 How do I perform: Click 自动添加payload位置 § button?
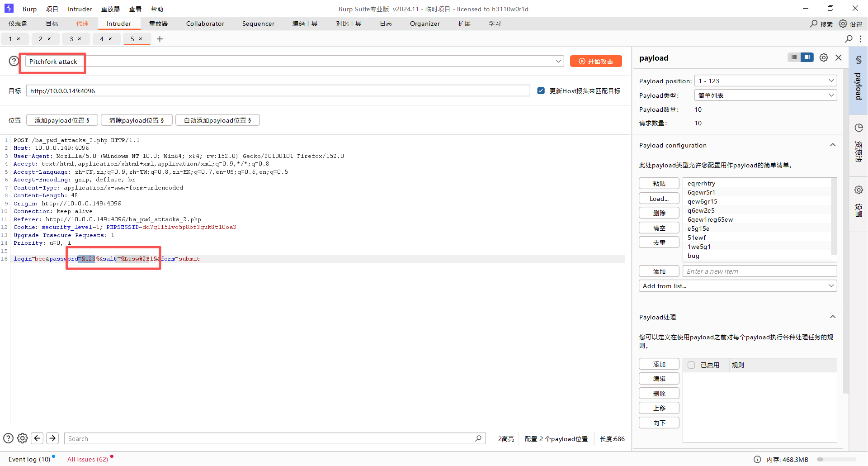[x=217, y=120]
